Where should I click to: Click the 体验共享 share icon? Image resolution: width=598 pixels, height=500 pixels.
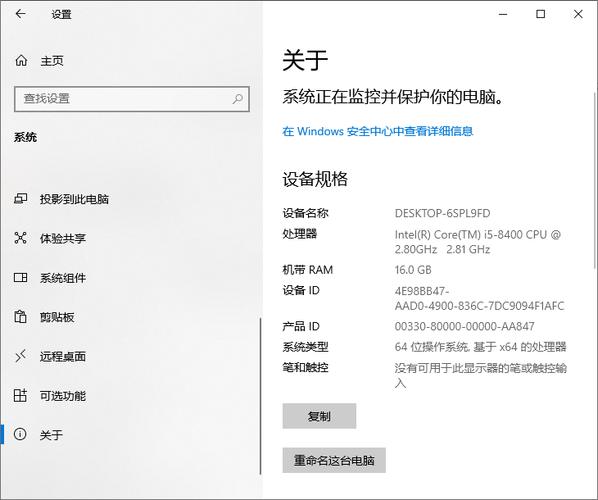coord(21,238)
